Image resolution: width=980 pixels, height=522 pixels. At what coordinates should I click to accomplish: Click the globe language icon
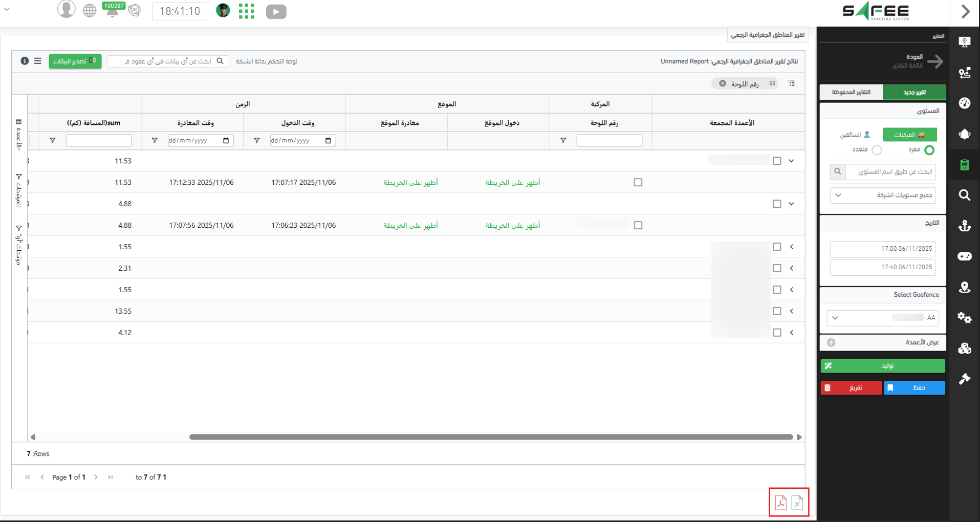[90, 11]
